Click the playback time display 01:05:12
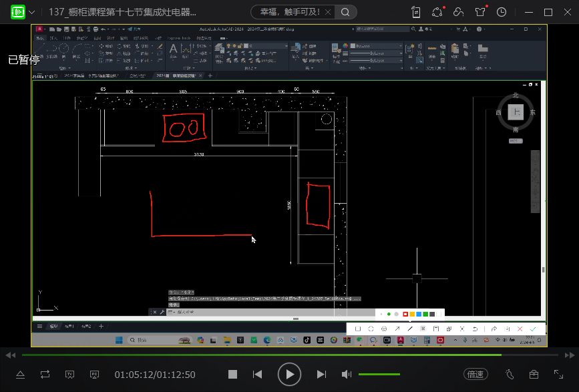 tap(134, 375)
